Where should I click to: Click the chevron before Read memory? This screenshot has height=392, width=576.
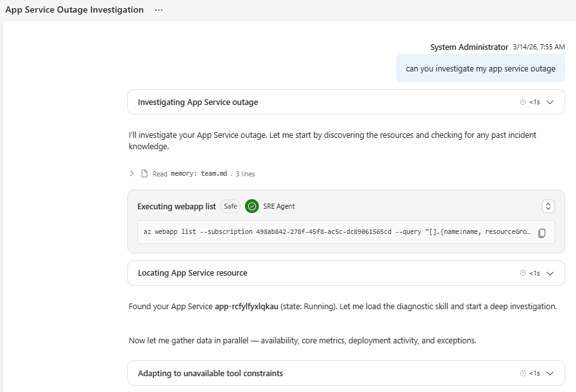131,174
